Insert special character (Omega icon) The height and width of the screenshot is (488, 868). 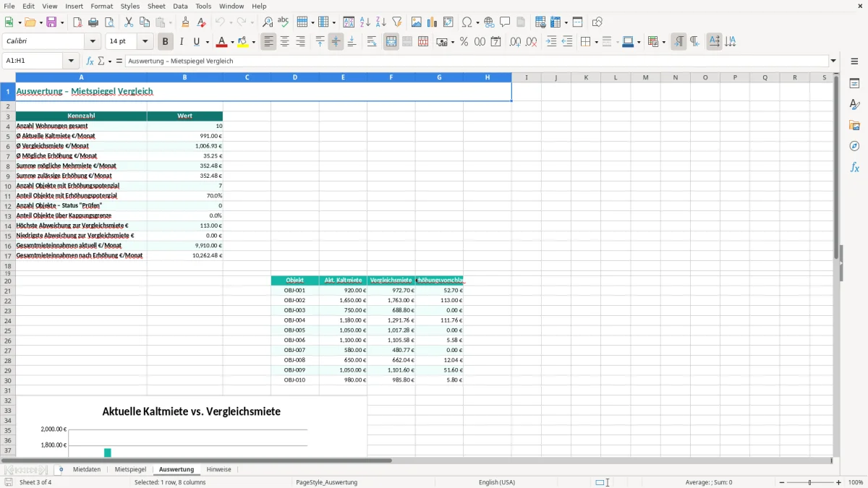click(x=467, y=22)
